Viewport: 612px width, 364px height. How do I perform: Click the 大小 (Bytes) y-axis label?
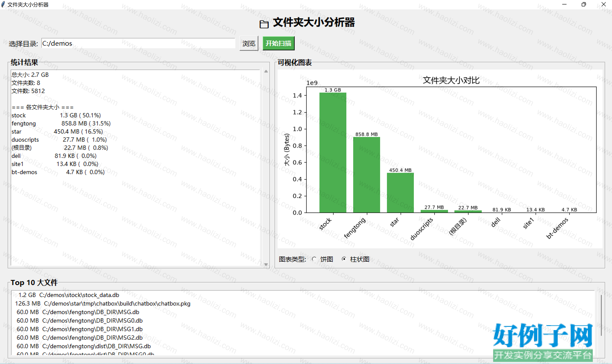coord(287,150)
